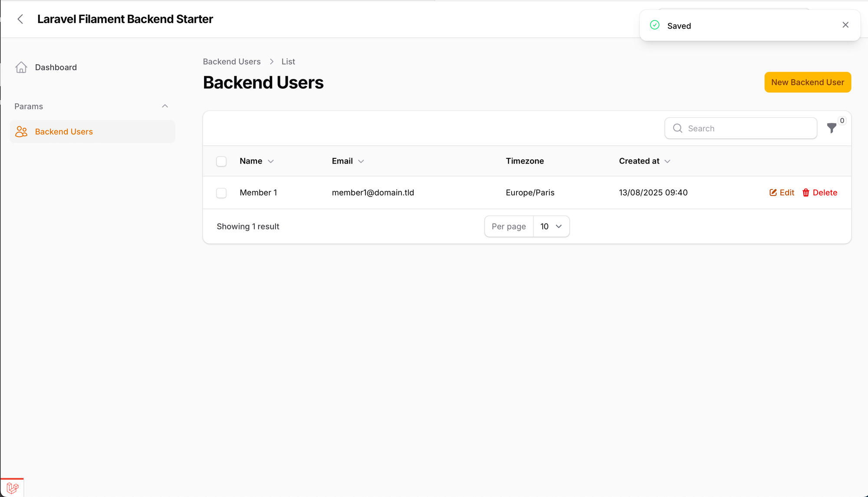
Task: Collapse the Params group in the sidebar
Action: click(x=164, y=106)
